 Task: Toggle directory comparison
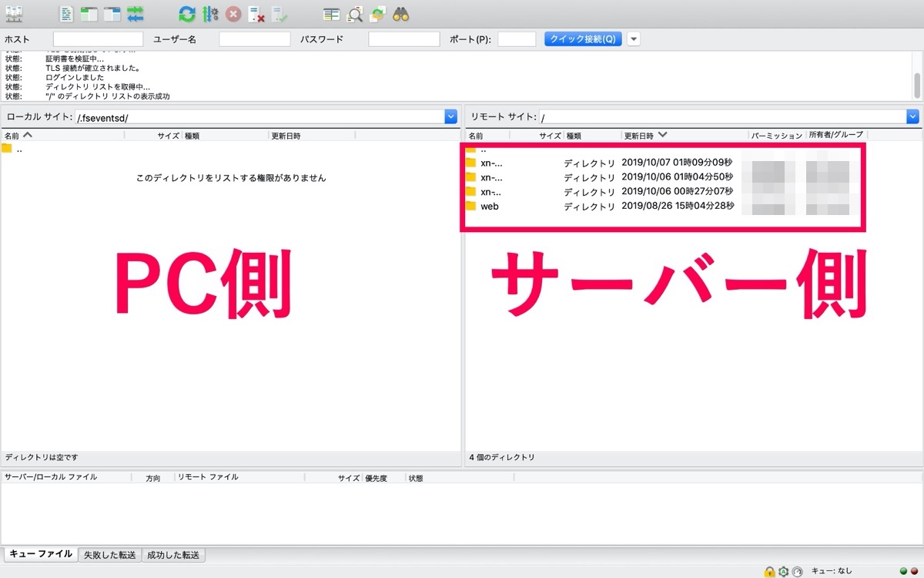coord(354,13)
